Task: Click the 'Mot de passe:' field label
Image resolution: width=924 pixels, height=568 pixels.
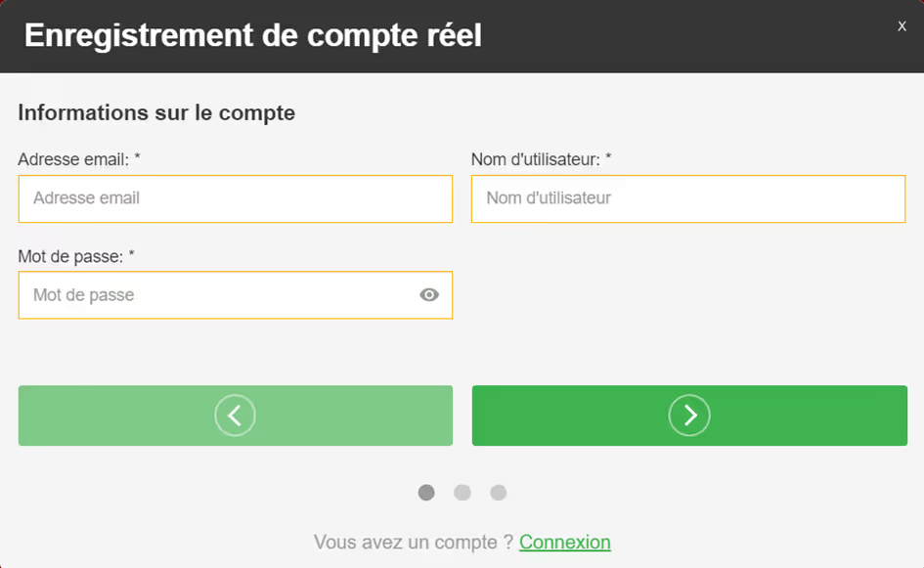Action: pos(70,256)
